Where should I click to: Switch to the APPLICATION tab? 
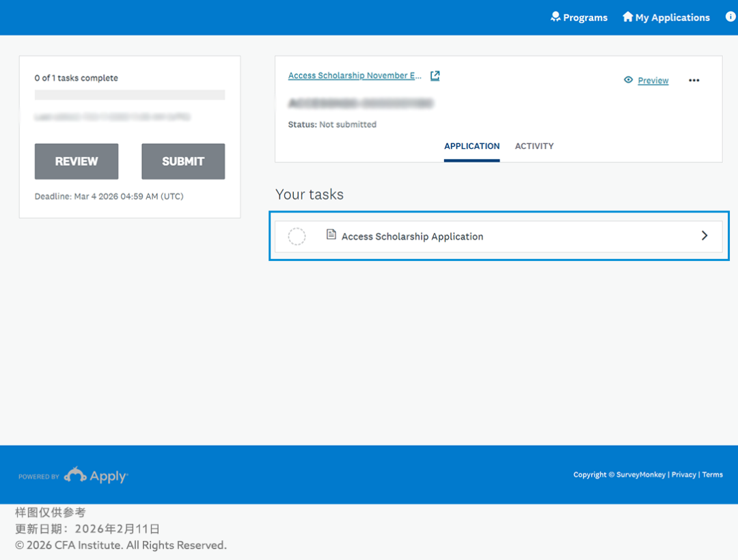point(471,146)
